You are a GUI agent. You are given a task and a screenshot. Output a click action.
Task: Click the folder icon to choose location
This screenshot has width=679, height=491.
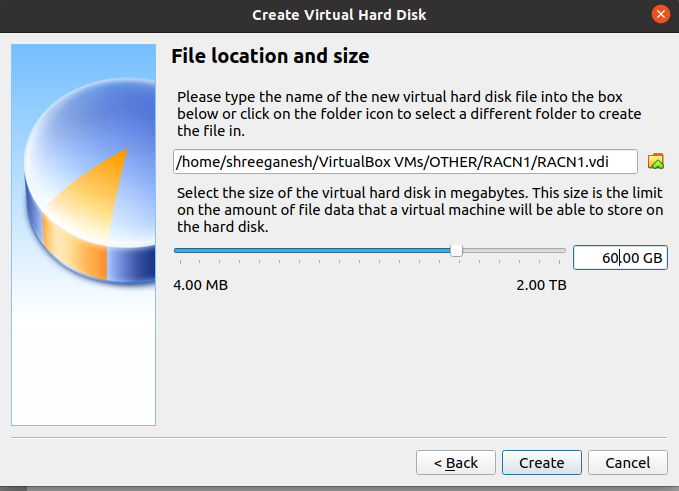656,162
